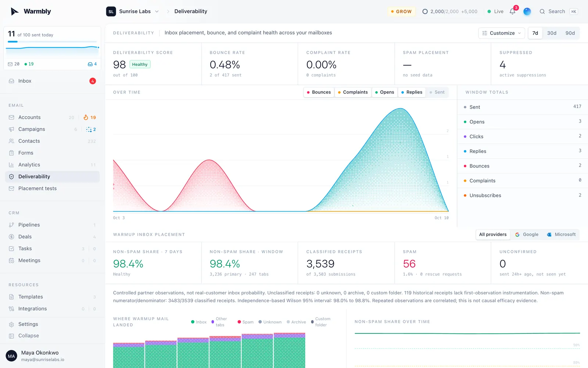This screenshot has height=368, width=588.
Task: Toggle Replies series on chart
Action: (412, 92)
